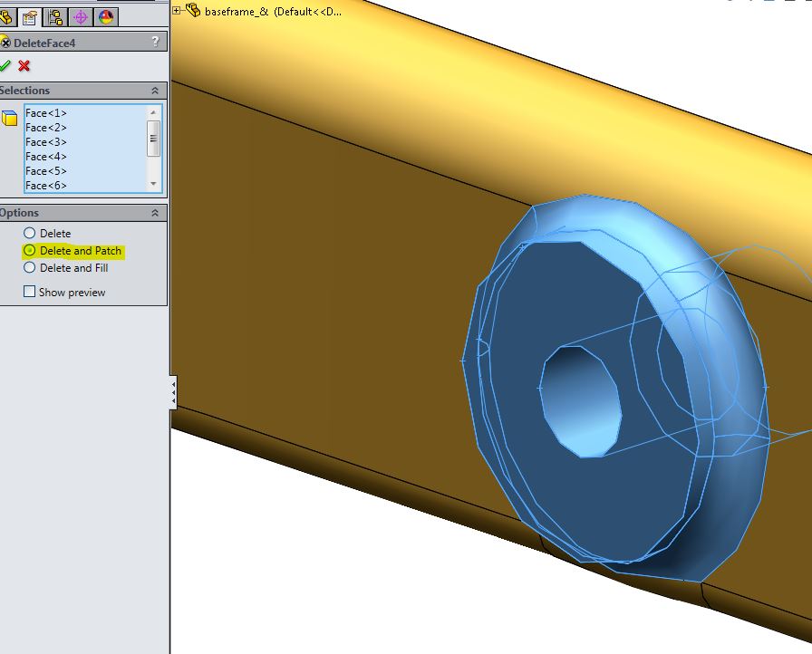Select Face<3> in the selections list
The image size is (812, 654).
[x=46, y=142]
